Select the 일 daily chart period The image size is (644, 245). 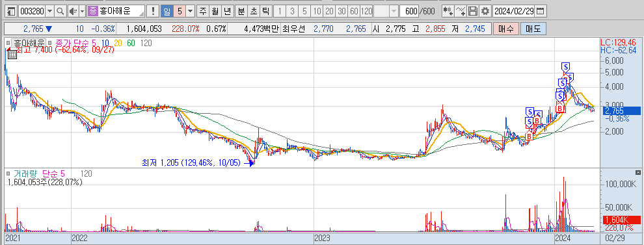tap(167, 11)
